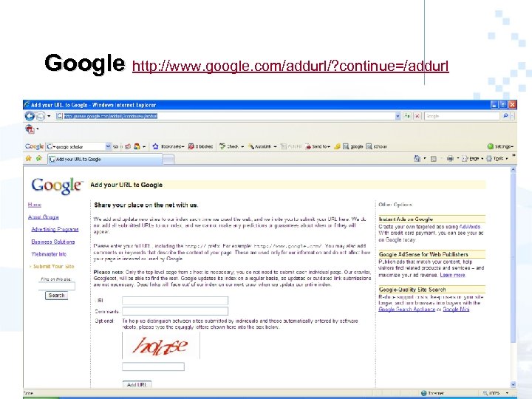The height and width of the screenshot is (399, 532).
Task: Select Submit Your Site in sidebar
Action: click(54, 266)
